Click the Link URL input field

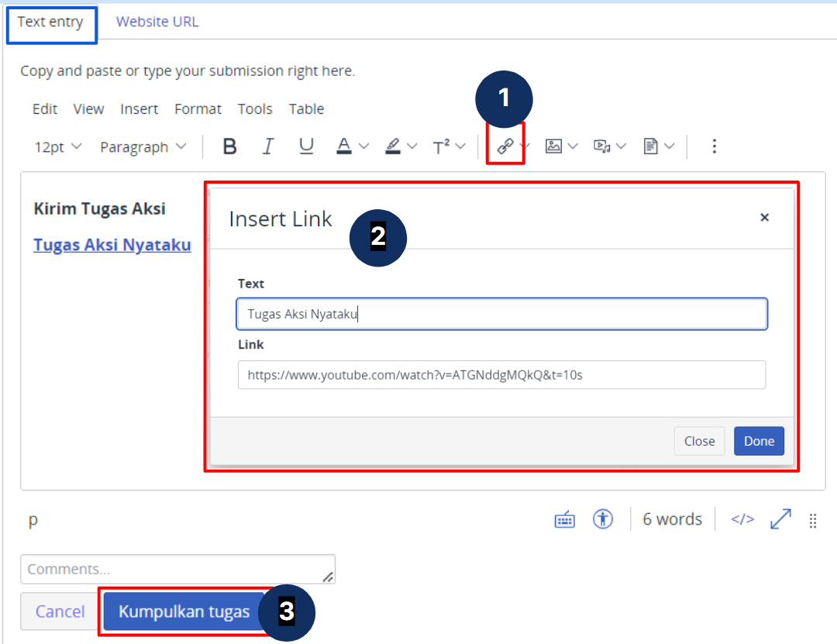coord(501,375)
